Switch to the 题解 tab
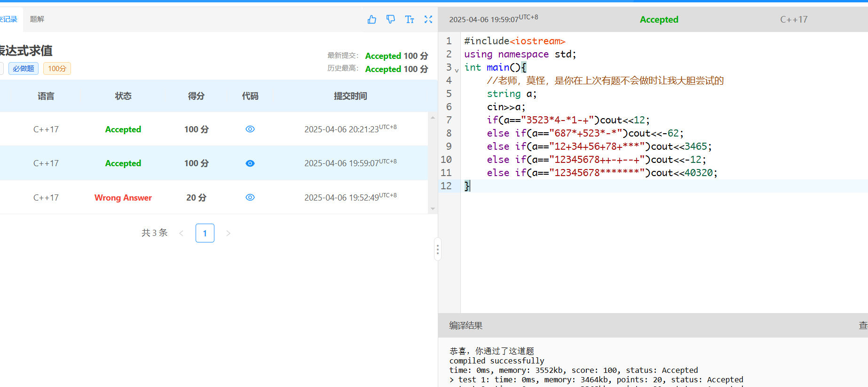The width and height of the screenshot is (868, 387). (37, 19)
